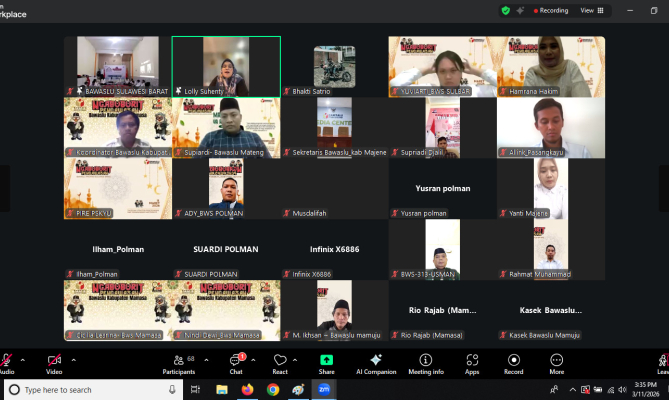Click the React heart icon
This screenshot has width=669, height=400.
[x=281, y=361]
